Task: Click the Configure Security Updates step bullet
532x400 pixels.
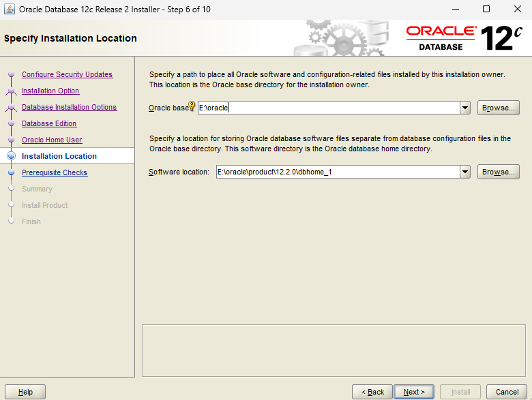Action: (11, 74)
